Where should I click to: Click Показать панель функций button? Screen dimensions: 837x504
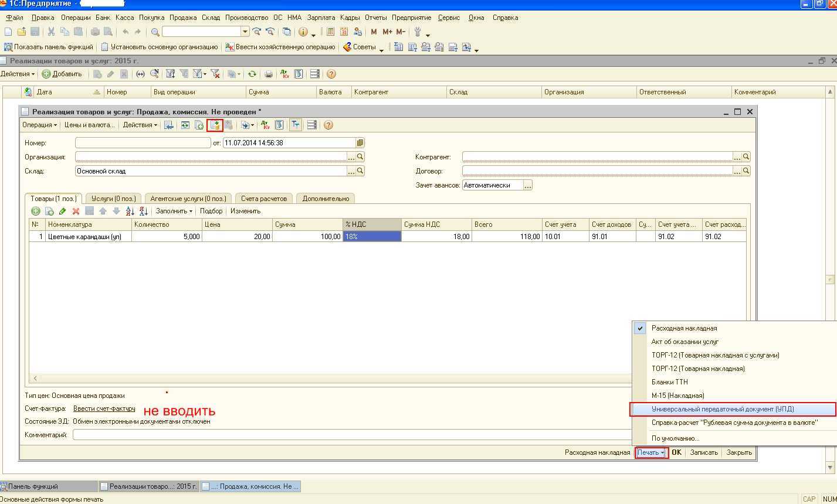click(49, 47)
